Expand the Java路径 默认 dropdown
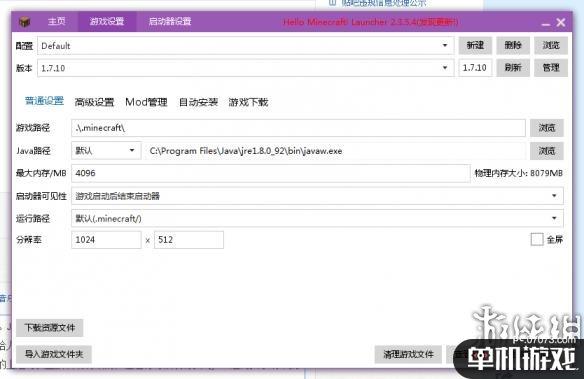Image resolution: width=584 pixels, height=379 pixels. pyautogui.click(x=106, y=150)
